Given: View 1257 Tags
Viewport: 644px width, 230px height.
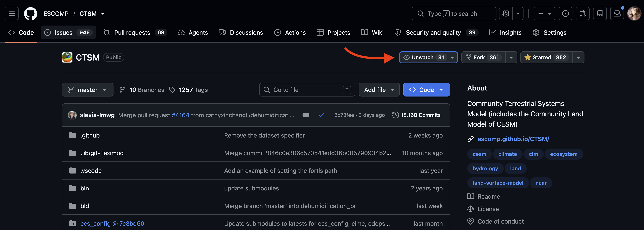Looking at the screenshot, I should 188,90.
